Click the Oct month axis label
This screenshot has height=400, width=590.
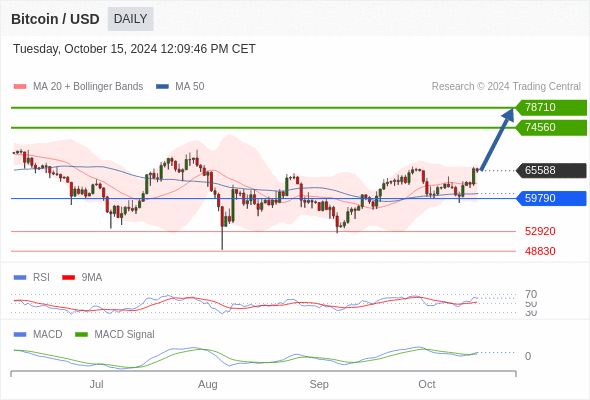pyautogui.click(x=427, y=385)
